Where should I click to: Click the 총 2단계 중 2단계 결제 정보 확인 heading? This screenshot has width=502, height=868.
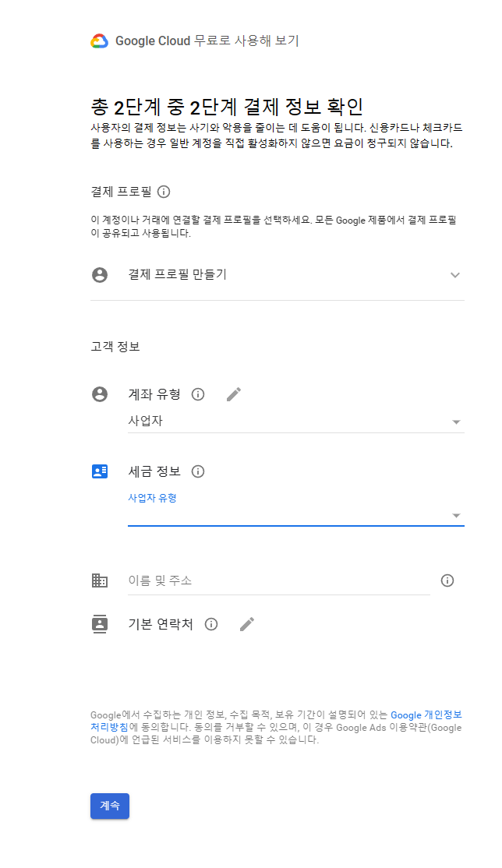click(x=227, y=106)
